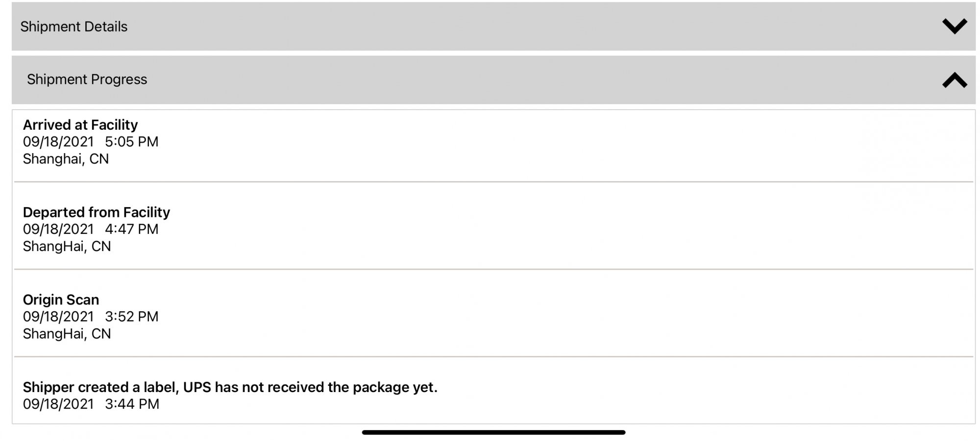Screen dimensions: 980x441
Task: Select the Shipper created a label status
Action: [x=230, y=387]
